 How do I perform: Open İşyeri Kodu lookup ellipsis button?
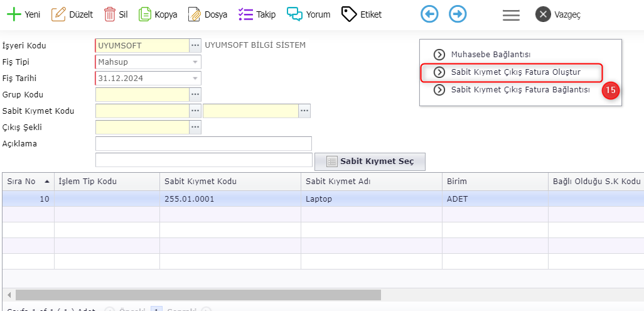coord(195,45)
